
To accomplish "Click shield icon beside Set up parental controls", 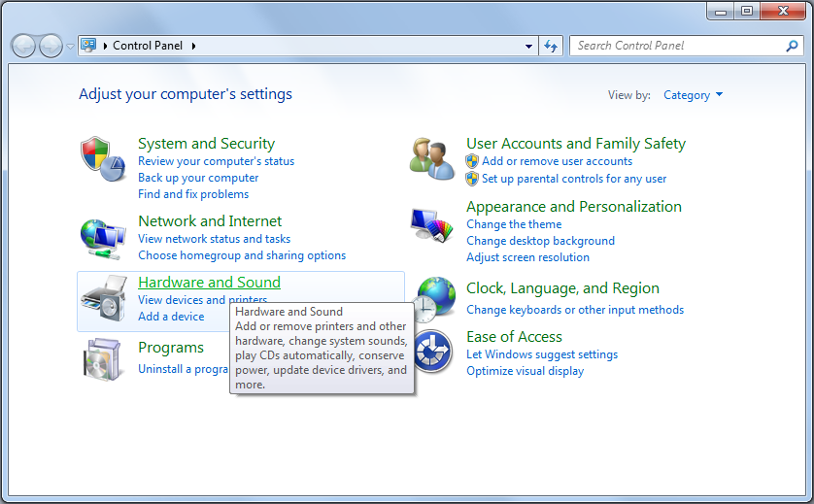I will click(472, 179).
